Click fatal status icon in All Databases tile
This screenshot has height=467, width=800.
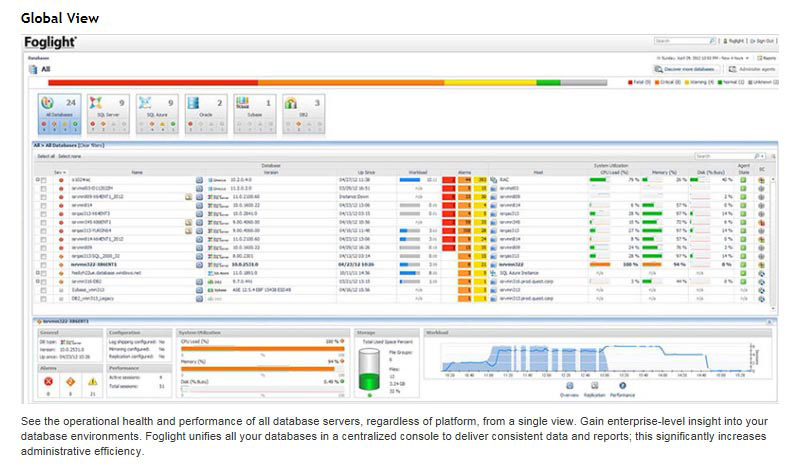pyautogui.click(x=44, y=124)
